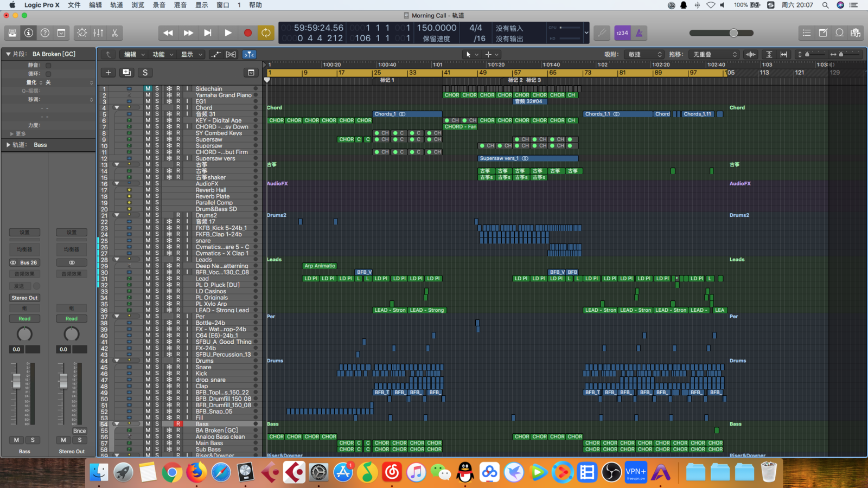Viewport: 868px width, 488px height.
Task: Click vertical auto zoom icon
Action: click(x=769, y=54)
